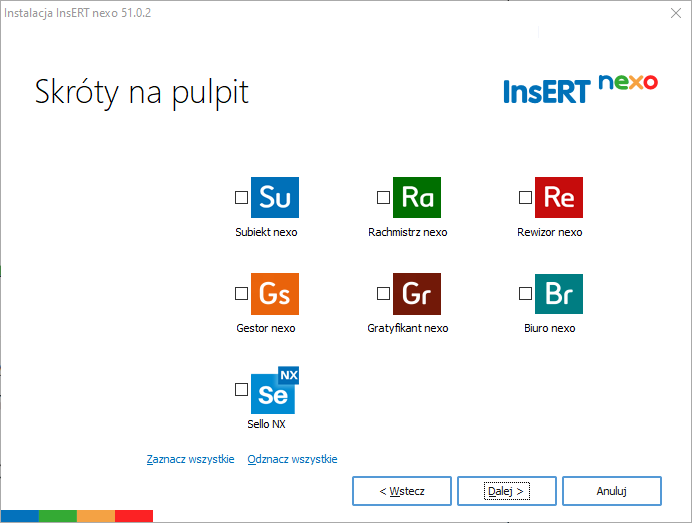Cancel installation with the "Anuluj" button
The height and width of the screenshot is (523, 692).
pos(612,491)
